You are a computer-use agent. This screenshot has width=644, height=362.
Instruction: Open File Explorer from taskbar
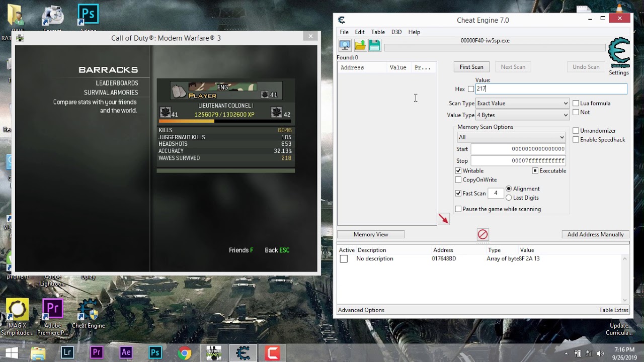point(38,353)
